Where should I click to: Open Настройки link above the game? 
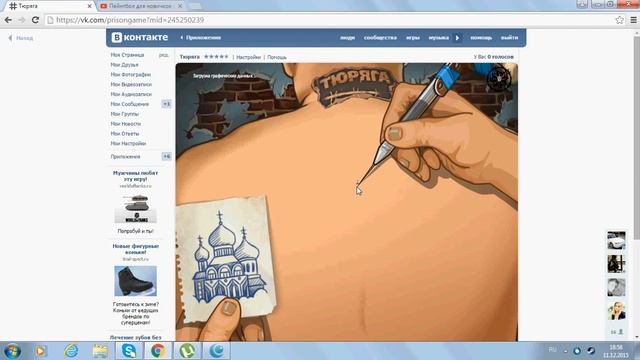point(248,57)
